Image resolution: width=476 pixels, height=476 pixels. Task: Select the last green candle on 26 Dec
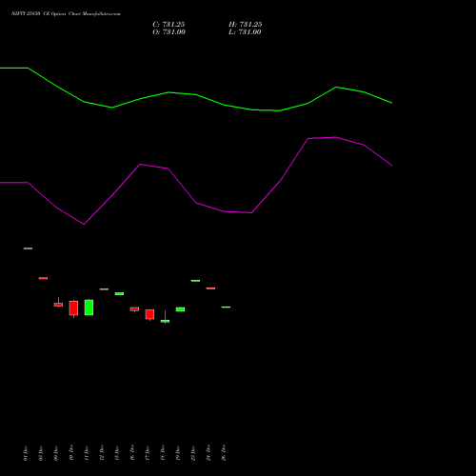click(x=226, y=307)
